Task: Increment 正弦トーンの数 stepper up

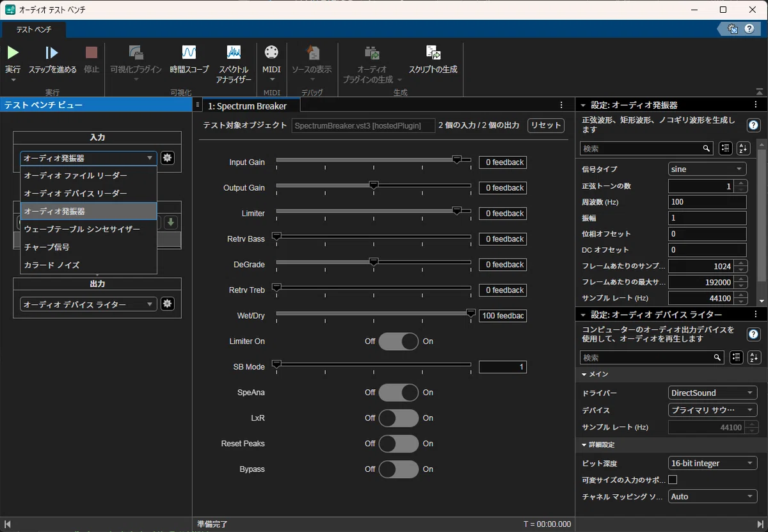Action: point(740,182)
